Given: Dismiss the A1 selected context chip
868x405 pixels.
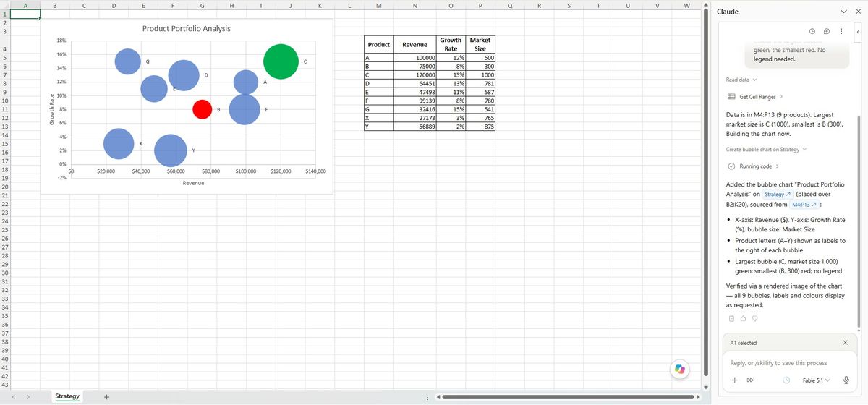Looking at the screenshot, I should [x=844, y=343].
